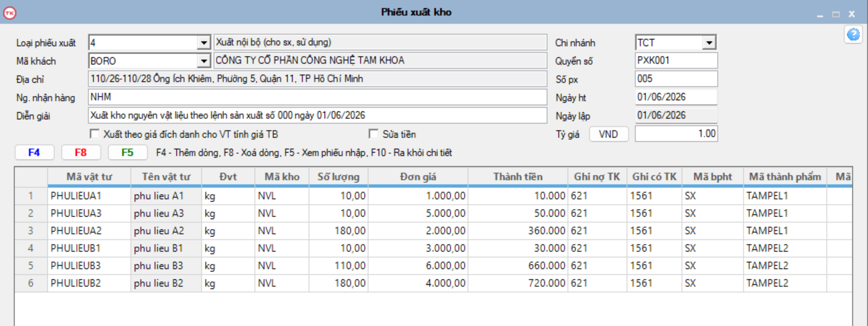Click the Mã vật tư column header

tap(89, 177)
